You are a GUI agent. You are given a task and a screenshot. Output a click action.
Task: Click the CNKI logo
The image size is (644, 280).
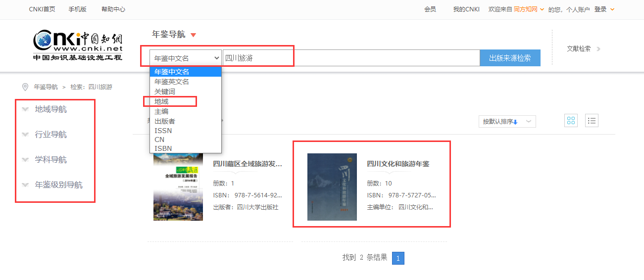pyautogui.click(x=78, y=46)
